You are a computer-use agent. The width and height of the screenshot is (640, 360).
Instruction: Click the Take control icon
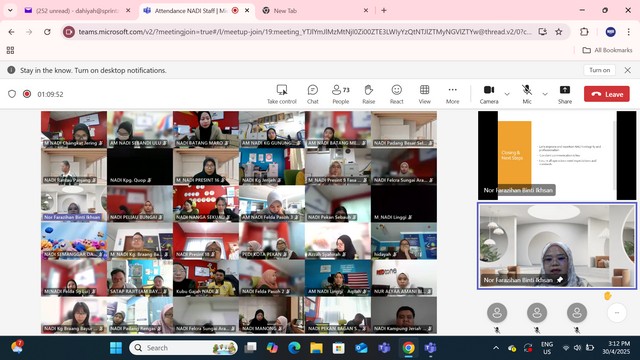click(x=282, y=94)
